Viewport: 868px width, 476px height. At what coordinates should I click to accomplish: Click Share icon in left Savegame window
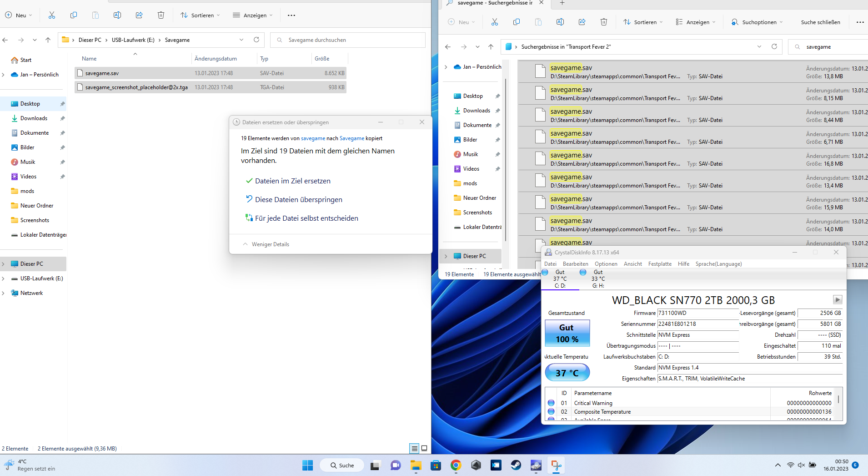point(139,15)
